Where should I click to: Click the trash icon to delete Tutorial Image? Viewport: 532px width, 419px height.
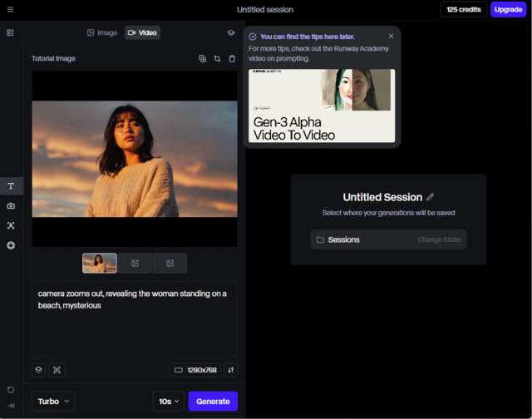(232, 59)
